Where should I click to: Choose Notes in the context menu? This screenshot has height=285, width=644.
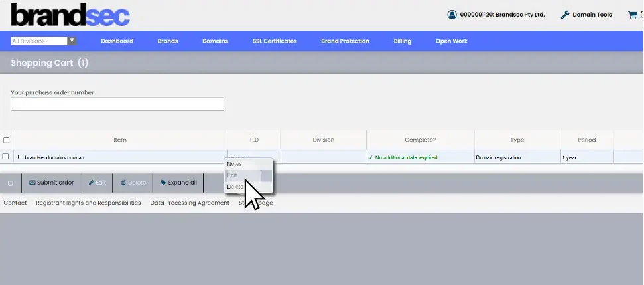click(248, 164)
